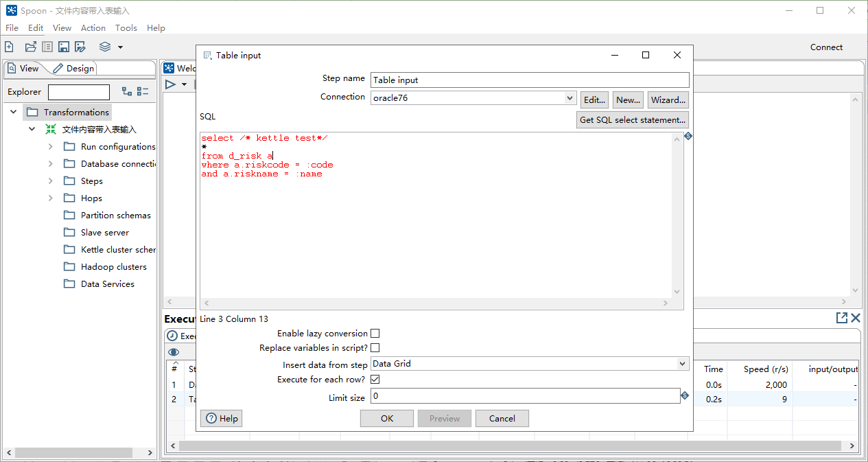Click the Edit... connection button
Image resolution: width=868 pixels, height=462 pixels.
click(594, 100)
